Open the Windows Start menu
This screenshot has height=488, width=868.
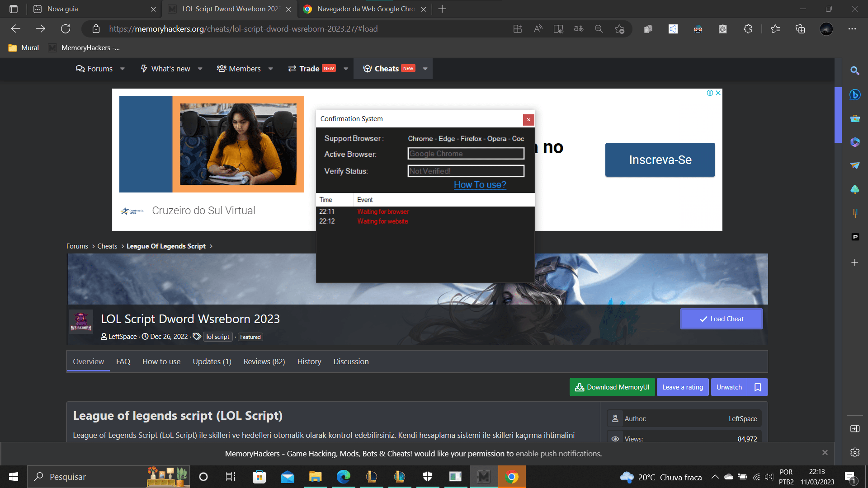click(14, 477)
